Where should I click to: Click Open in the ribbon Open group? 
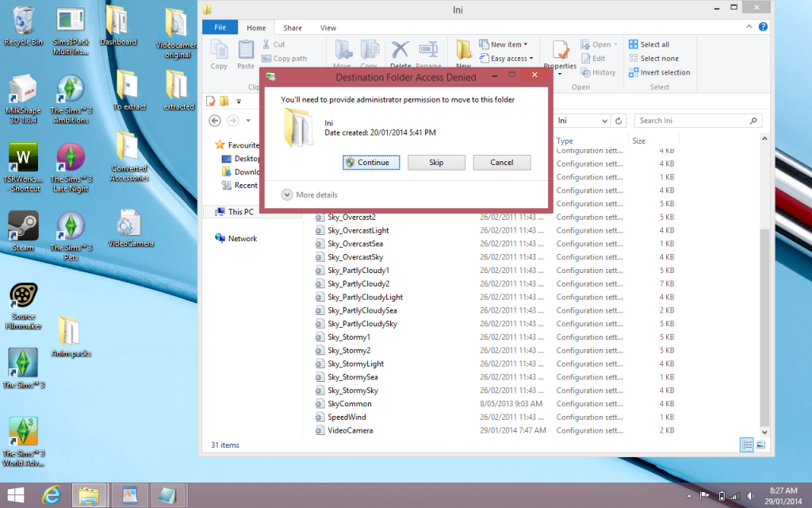tap(599, 44)
